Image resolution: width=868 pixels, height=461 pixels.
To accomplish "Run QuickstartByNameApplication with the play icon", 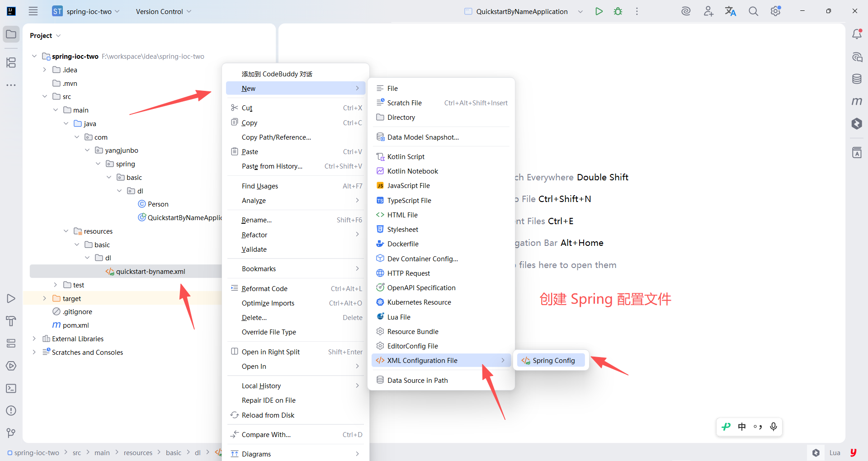I will 599,11.
